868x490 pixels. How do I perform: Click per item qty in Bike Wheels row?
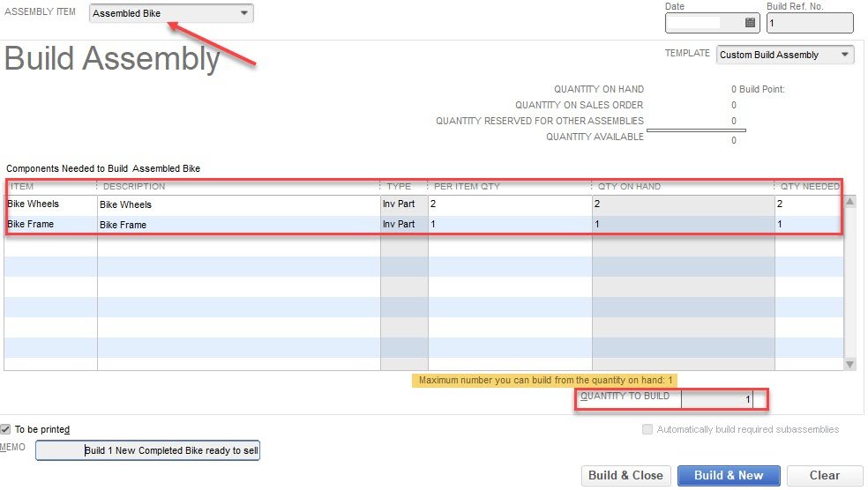[x=510, y=204]
